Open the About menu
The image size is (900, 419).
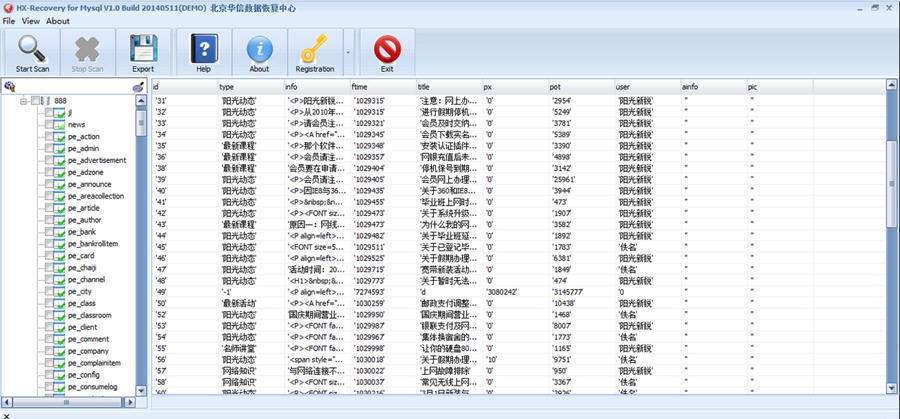click(58, 21)
